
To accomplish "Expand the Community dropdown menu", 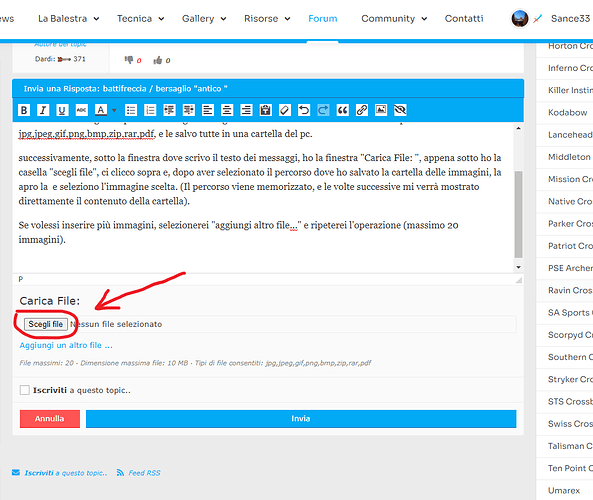I will coord(394,19).
